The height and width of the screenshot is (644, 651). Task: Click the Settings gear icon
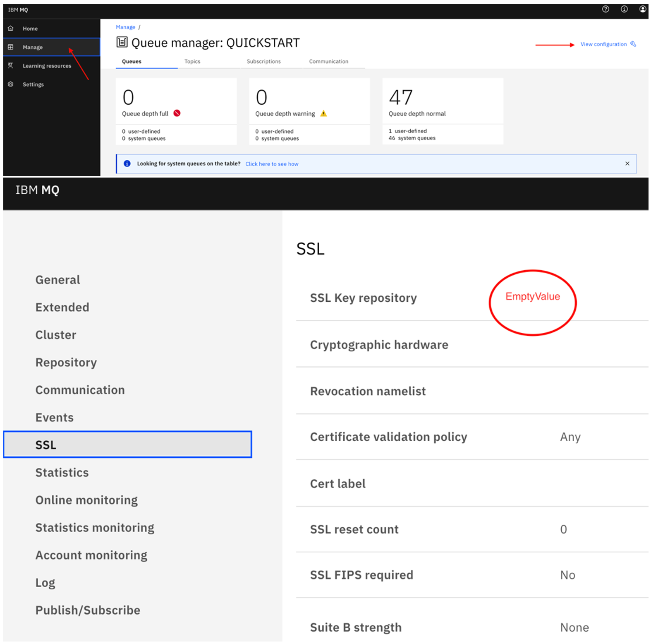click(x=11, y=84)
